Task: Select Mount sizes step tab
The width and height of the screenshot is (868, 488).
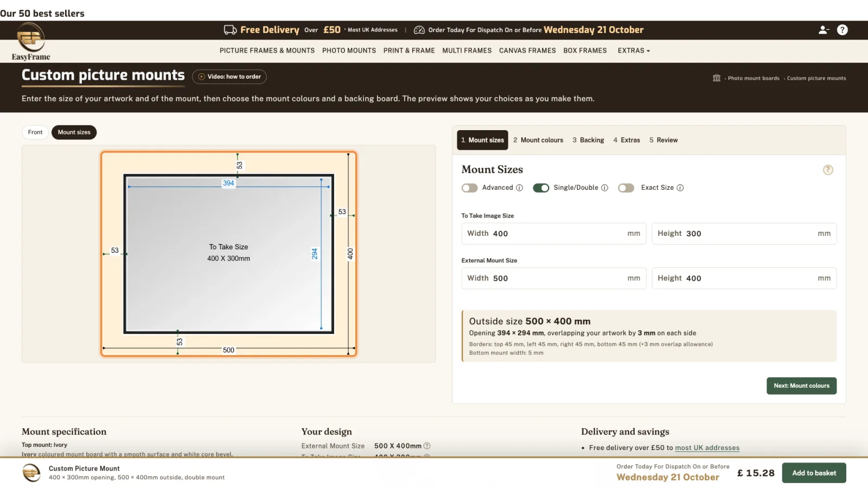Action: click(x=482, y=140)
